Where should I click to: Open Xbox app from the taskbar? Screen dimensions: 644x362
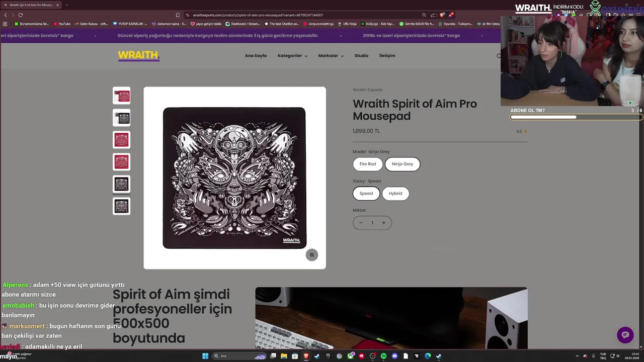pos(350,356)
